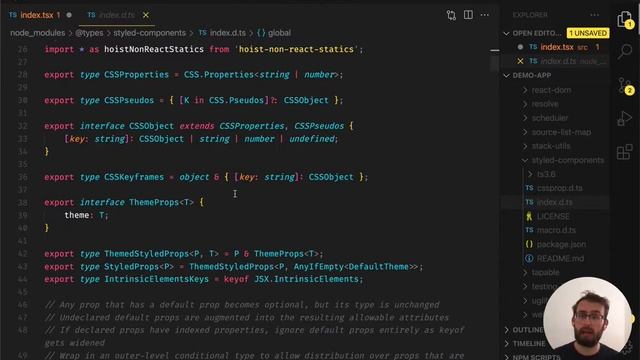Viewport: 640px width, 360px height.
Task: Open the Explorer activity bar icon
Action: click(x=624, y=19)
